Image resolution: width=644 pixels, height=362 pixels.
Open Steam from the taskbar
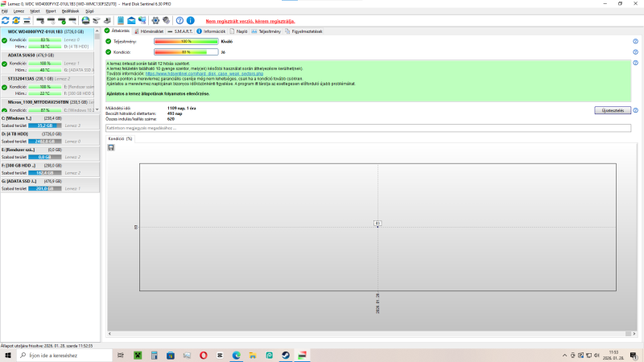[286, 356]
